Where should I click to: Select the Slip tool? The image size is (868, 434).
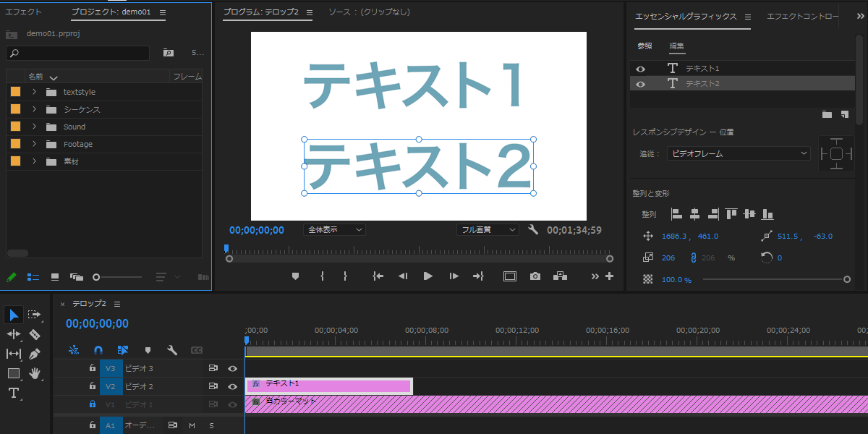(x=14, y=354)
